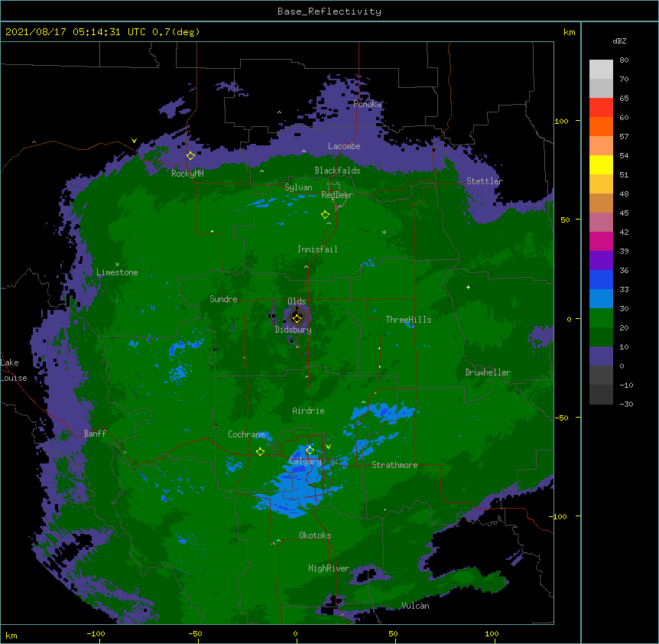Click the Didsbury town label
This screenshot has height=644, width=659.
point(294,330)
